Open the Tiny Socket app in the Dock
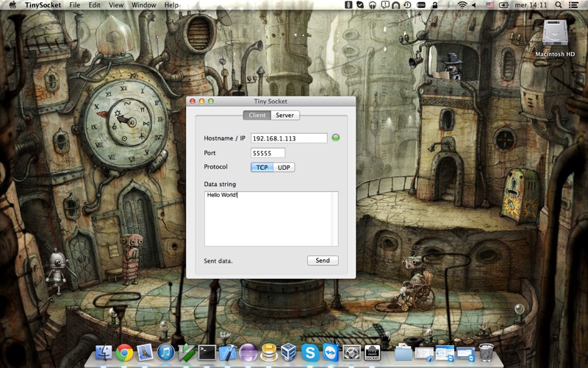The image size is (588, 368). tap(372, 353)
